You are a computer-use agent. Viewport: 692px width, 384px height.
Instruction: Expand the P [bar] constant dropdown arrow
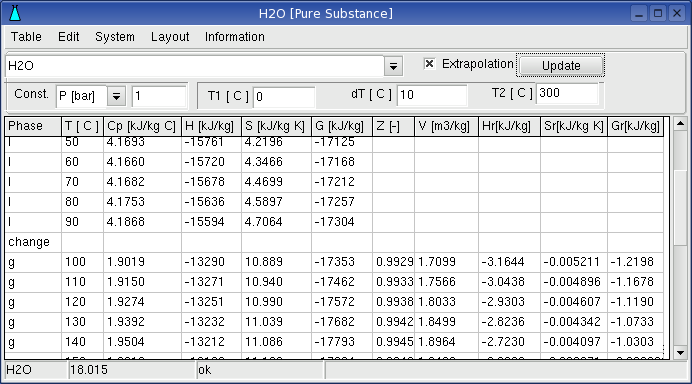117,96
